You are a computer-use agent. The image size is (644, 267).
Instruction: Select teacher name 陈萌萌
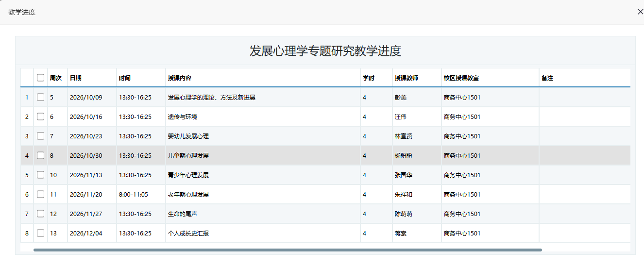coord(404,214)
